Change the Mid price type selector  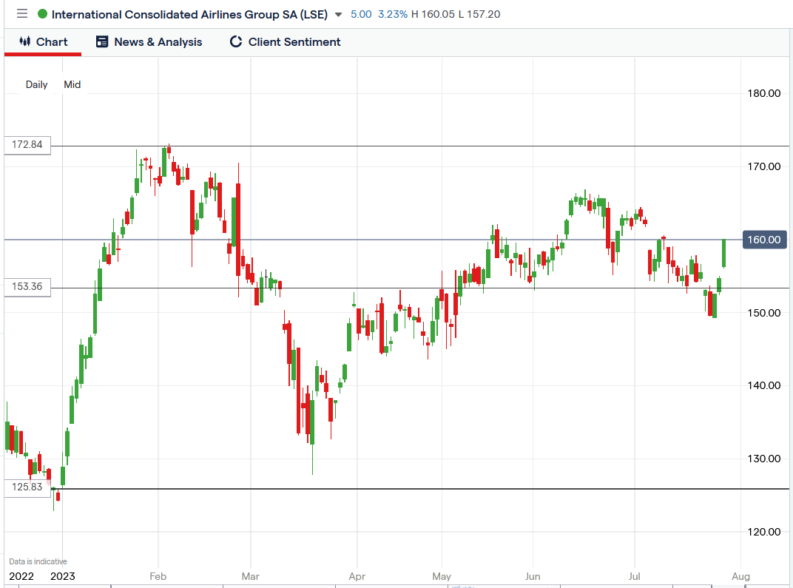pyautogui.click(x=72, y=85)
